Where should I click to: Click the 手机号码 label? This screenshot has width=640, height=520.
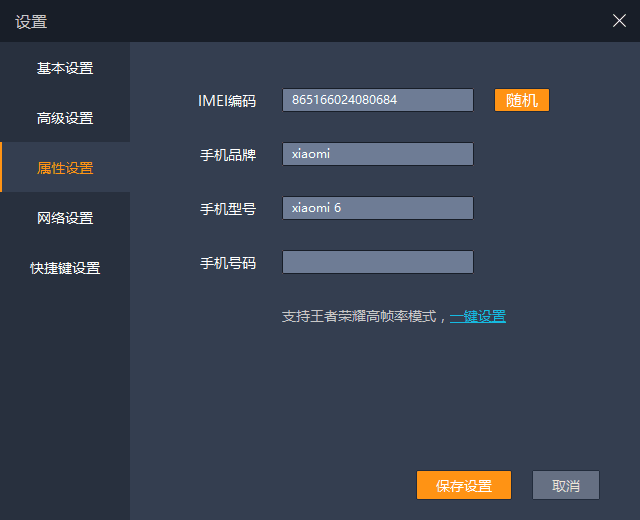[x=228, y=262]
